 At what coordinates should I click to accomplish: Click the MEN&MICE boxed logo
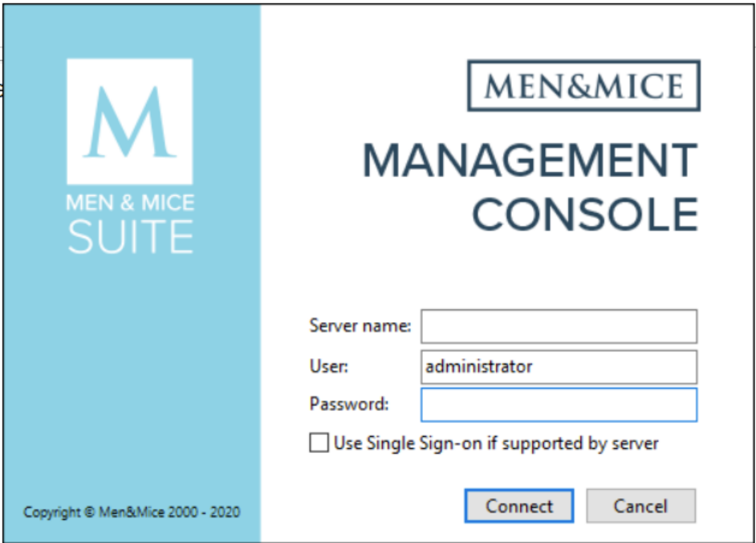tap(583, 86)
